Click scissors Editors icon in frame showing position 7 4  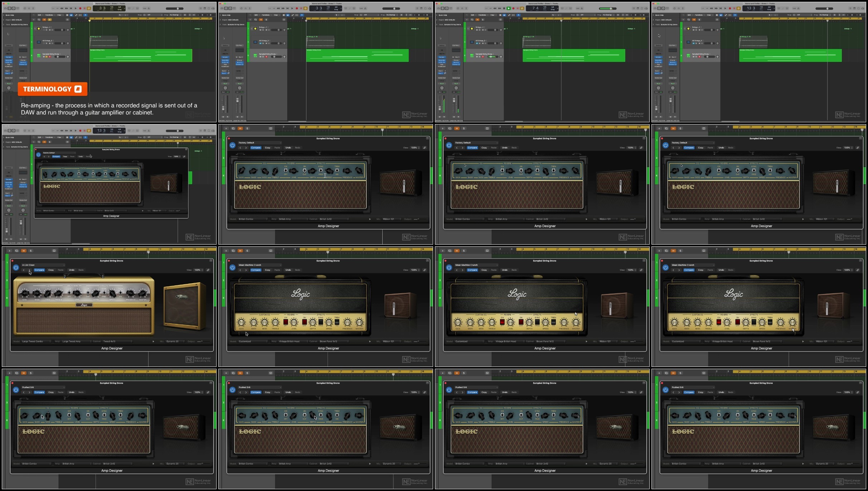pos(466,8)
